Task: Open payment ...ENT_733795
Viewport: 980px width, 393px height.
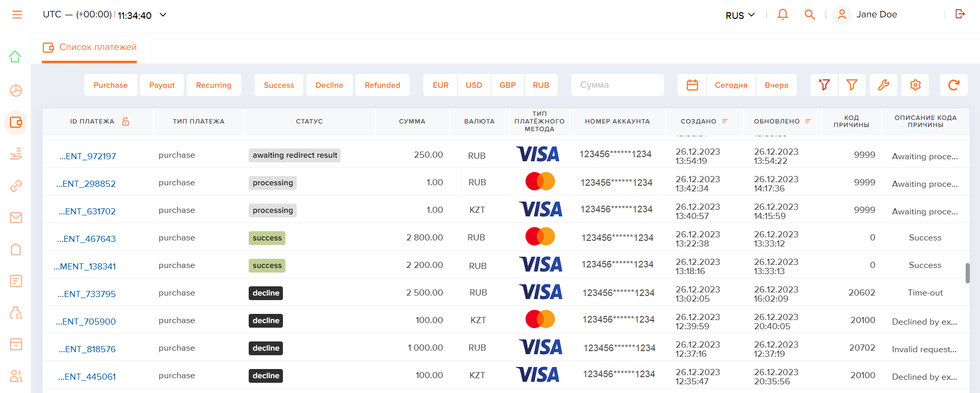Action: pyautogui.click(x=86, y=294)
